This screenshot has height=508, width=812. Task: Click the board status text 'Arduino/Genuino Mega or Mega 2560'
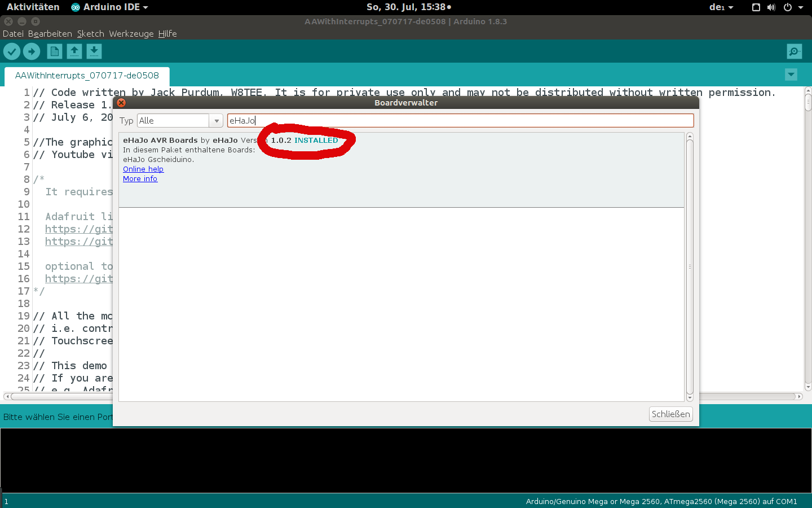coord(593,501)
